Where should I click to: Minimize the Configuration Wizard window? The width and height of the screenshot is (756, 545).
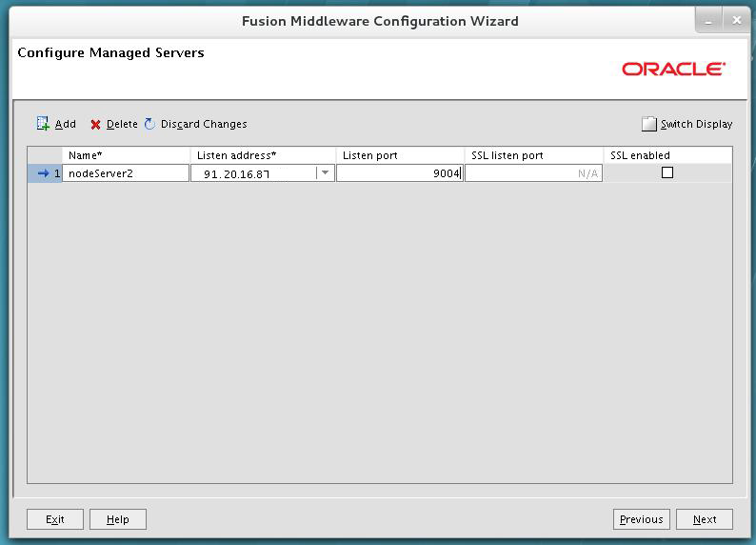708,21
